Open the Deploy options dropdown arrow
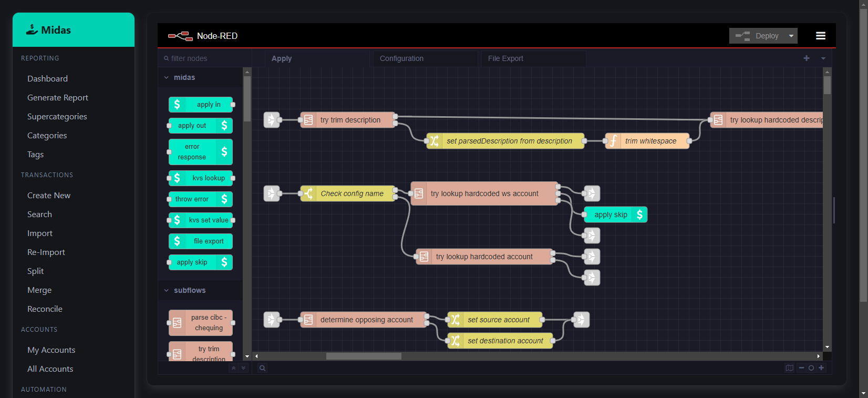 point(791,36)
